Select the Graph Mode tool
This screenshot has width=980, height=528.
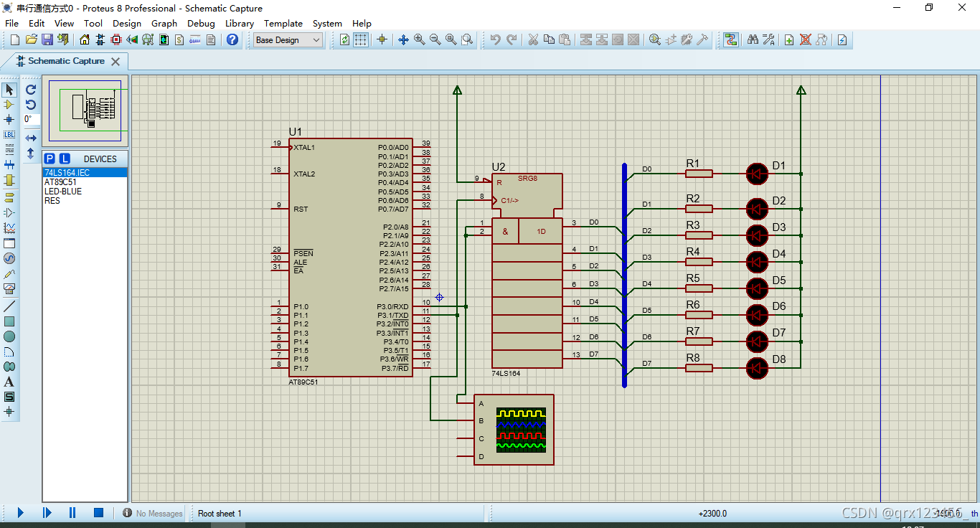pyautogui.click(x=9, y=228)
